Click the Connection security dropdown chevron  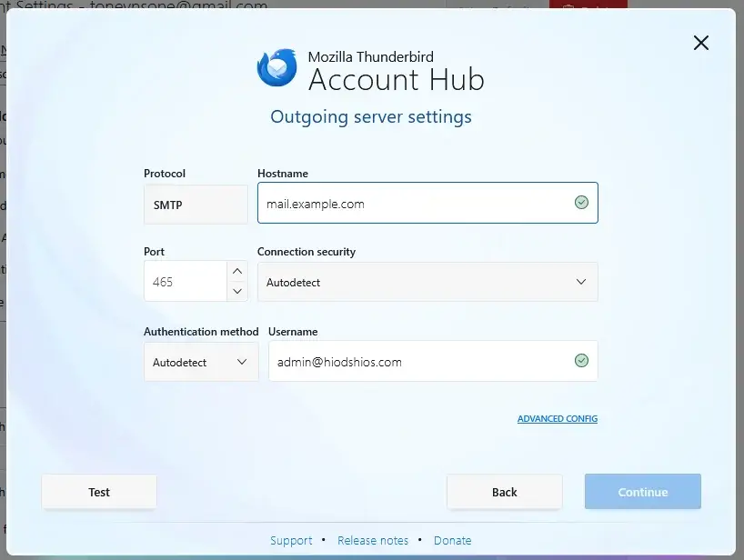[x=581, y=282]
